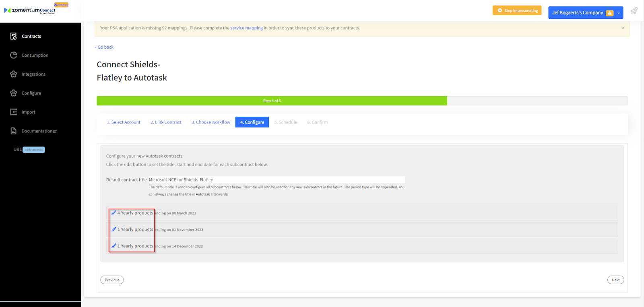Viewport: 644px width, 307px height.
Task: Edit the 4 Yearly products subcontract pencil
Action: tap(114, 213)
